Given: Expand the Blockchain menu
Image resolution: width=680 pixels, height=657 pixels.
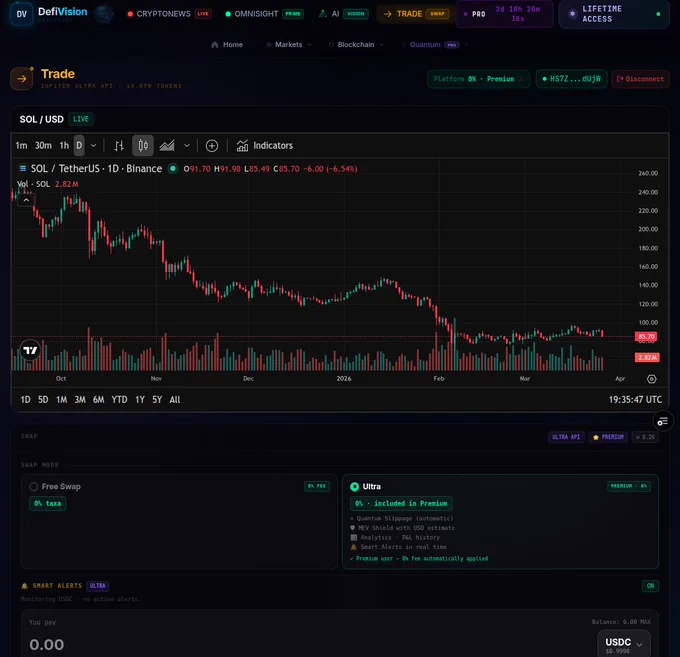Looking at the screenshot, I should coord(356,45).
